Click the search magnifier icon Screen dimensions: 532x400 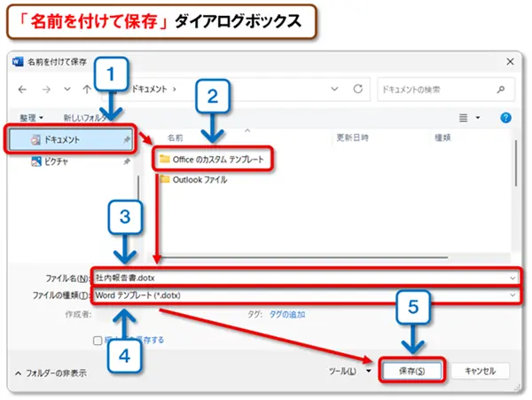[x=501, y=90]
